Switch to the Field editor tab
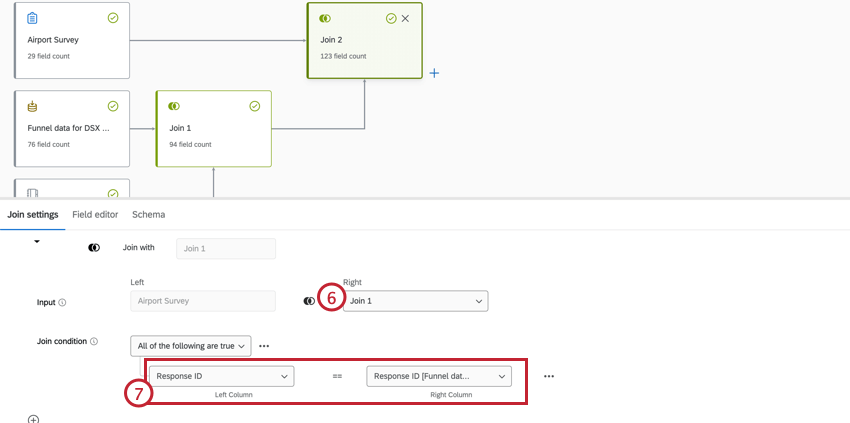The image size is (850, 423). tap(95, 215)
